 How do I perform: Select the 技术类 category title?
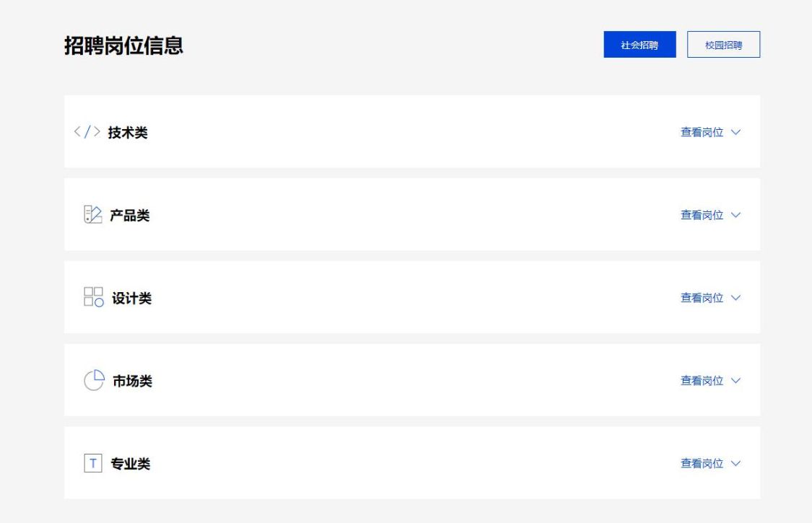(x=128, y=133)
